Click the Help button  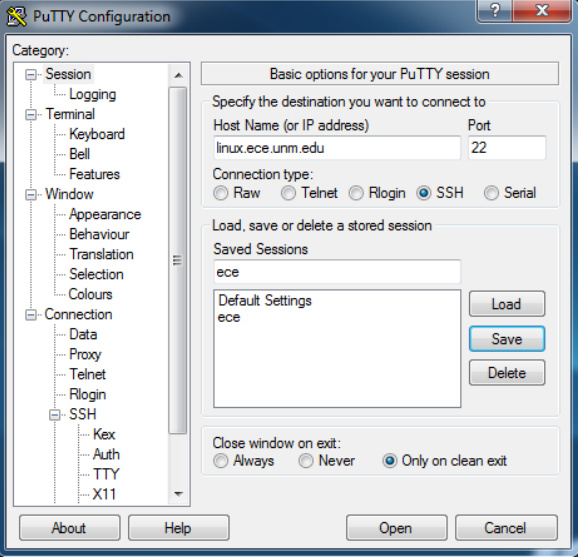point(179,528)
